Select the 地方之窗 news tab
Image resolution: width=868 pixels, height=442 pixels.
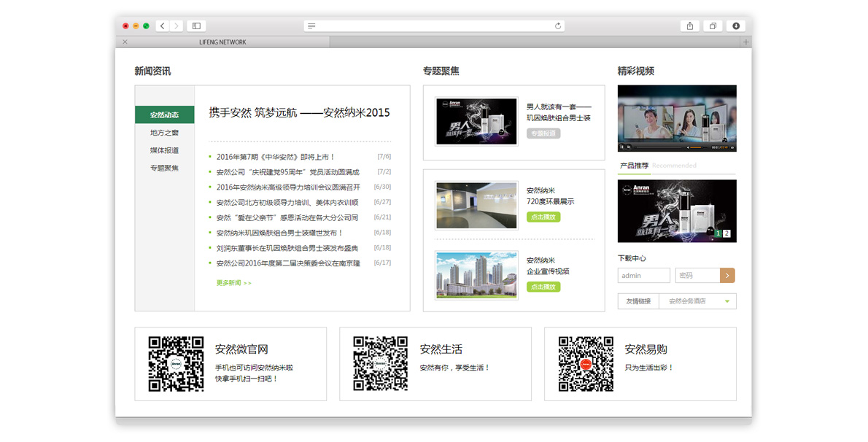point(164,133)
